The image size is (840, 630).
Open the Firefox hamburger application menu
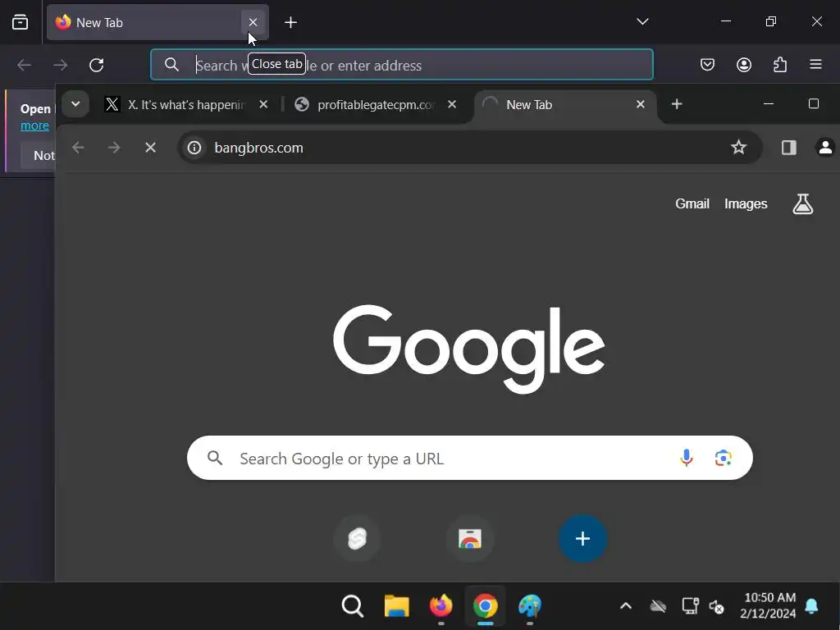[x=816, y=65]
